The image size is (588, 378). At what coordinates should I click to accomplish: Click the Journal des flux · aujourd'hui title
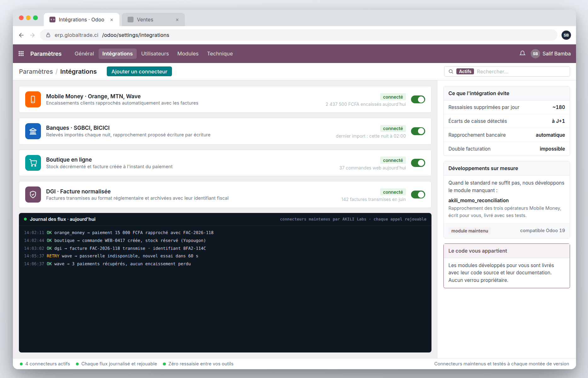click(x=63, y=219)
